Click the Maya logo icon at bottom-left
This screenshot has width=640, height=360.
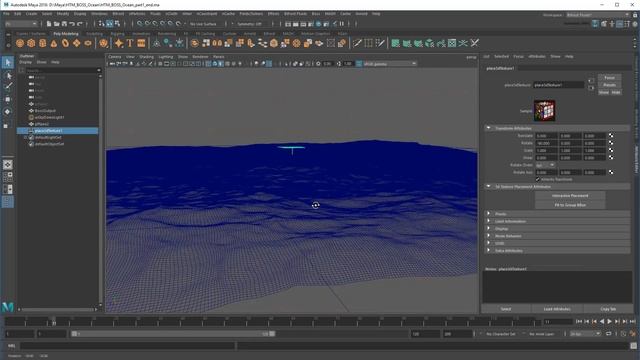(x=8, y=307)
